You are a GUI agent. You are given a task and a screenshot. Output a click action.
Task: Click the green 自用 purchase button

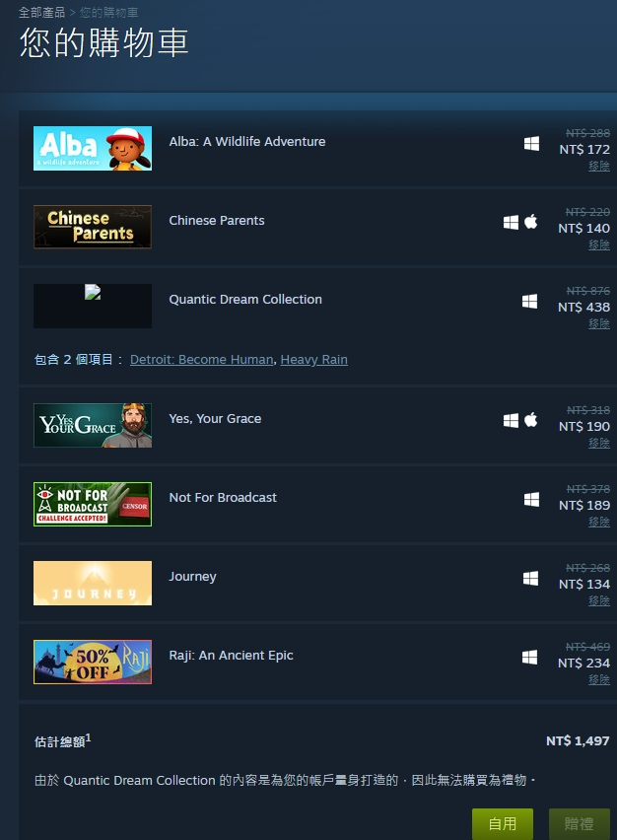pyautogui.click(x=503, y=824)
